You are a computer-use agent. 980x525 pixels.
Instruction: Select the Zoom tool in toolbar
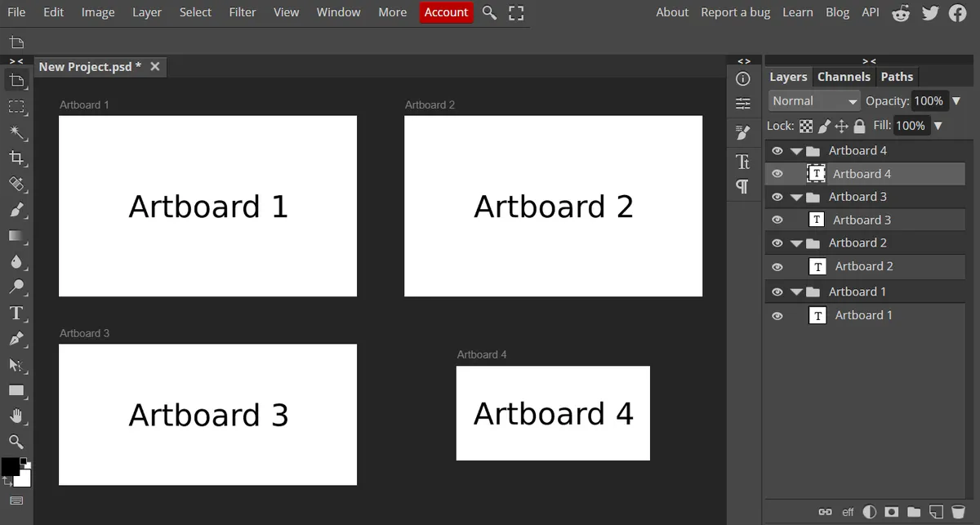tap(16, 443)
